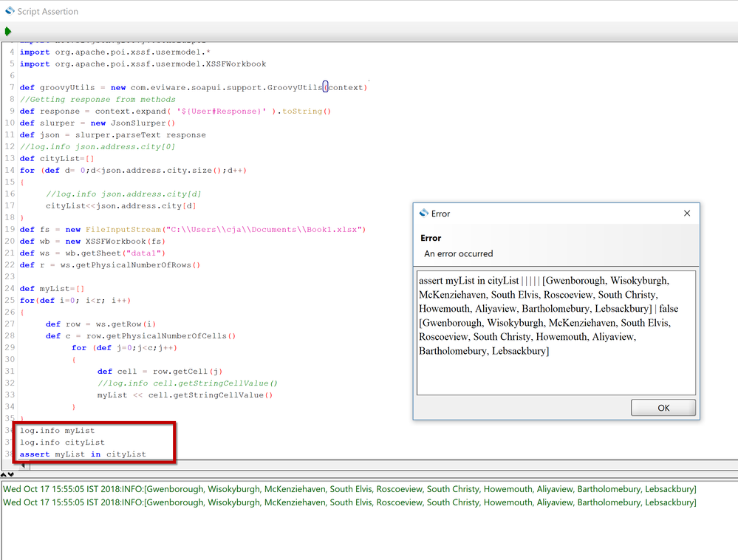
Task: Run the script with the green play button
Action: click(x=8, y=32)
